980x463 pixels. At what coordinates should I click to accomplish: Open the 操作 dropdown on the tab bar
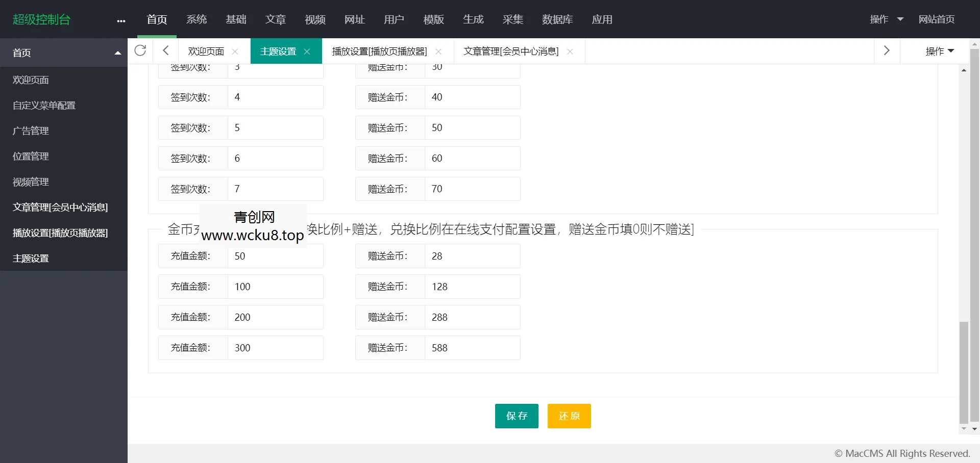coord(940,51)
